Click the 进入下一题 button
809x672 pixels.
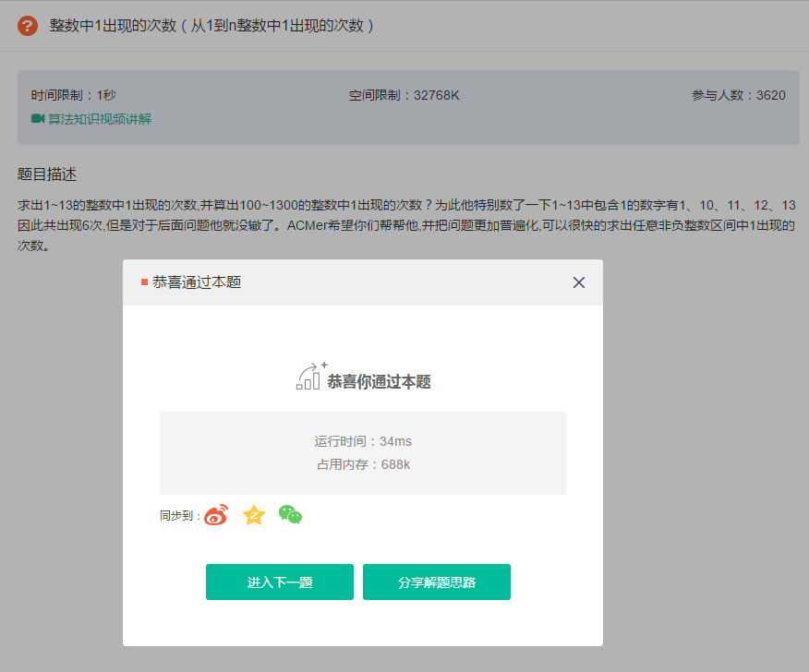[279, 582]
